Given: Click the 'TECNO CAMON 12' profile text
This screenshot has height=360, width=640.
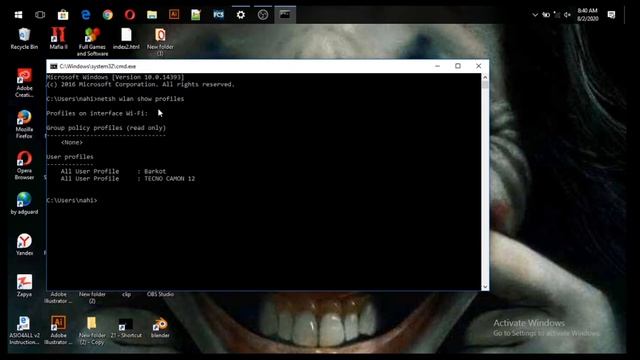Looking at the screenshot, I should point(170,179).
